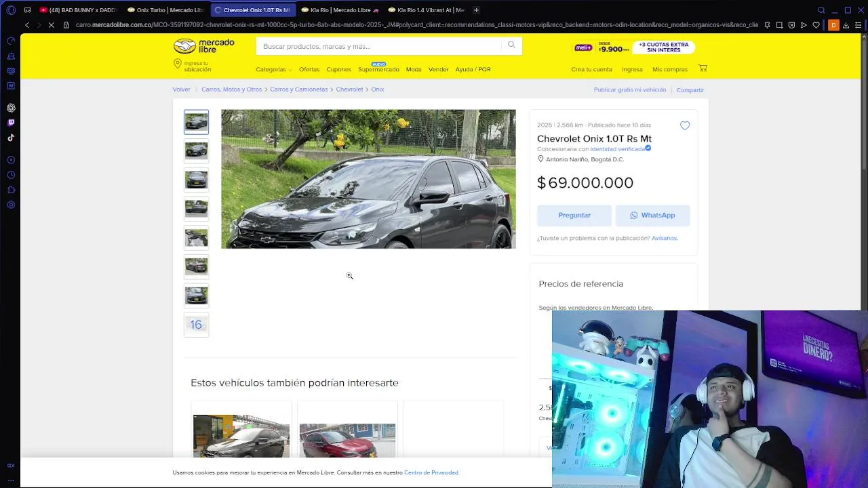This screenshot has width=868, height=488.
Task: Click the WhatsApp contact button
Action: point(652,215)
